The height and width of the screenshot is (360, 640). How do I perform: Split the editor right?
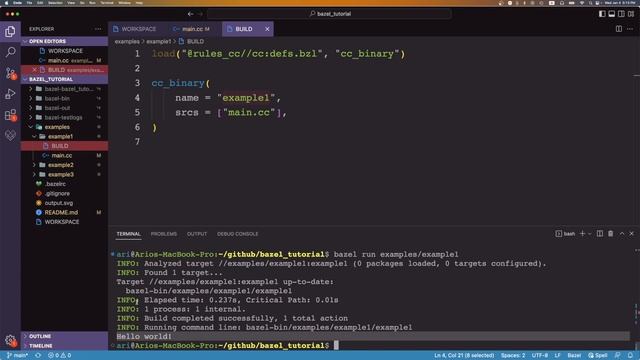point(619,29)
